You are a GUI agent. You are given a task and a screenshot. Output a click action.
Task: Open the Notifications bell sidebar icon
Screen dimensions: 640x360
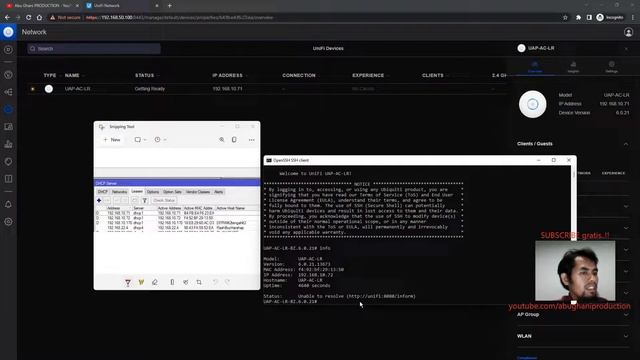(8, 204)
